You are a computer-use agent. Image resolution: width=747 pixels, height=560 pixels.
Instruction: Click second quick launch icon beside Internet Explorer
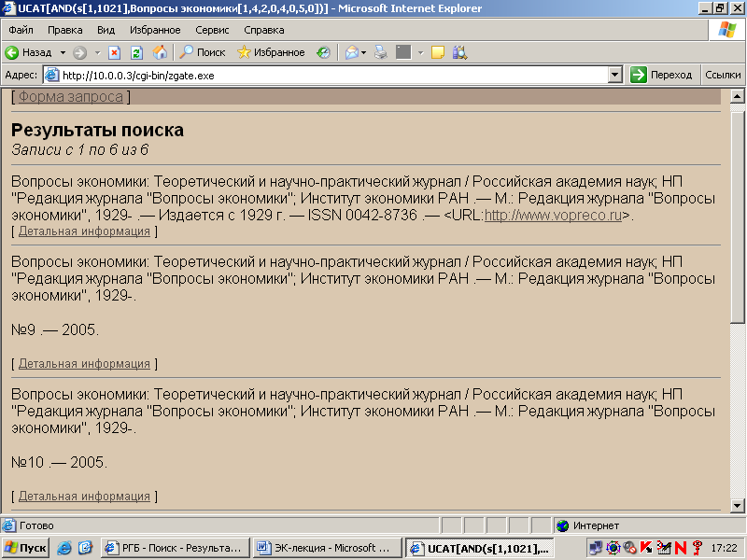85,548
